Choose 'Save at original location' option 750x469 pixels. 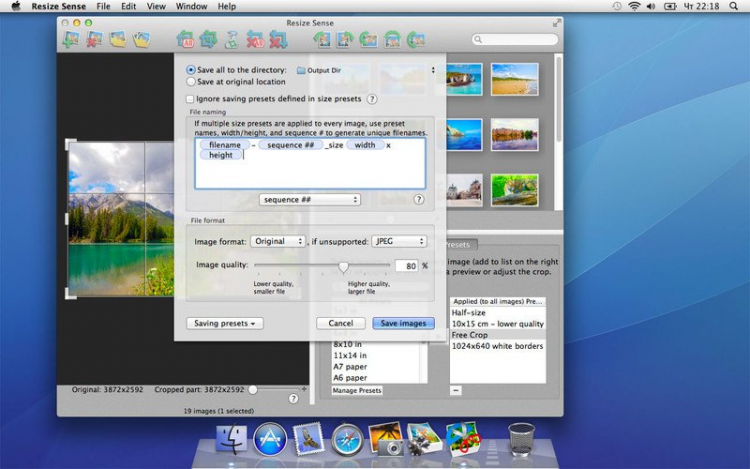191,82
